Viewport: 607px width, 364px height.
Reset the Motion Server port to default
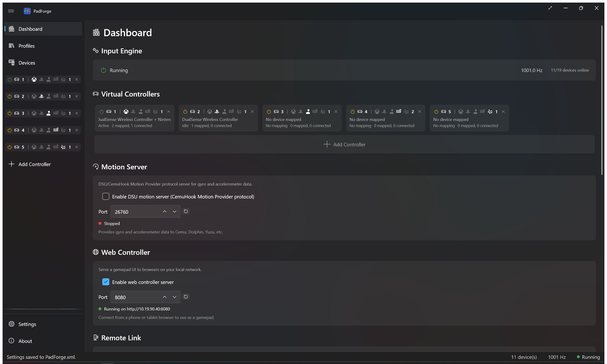coord(186,211)
